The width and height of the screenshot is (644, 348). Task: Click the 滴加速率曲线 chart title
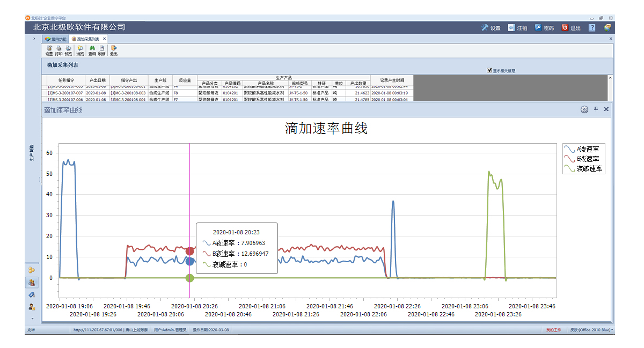tap(326, 129)
